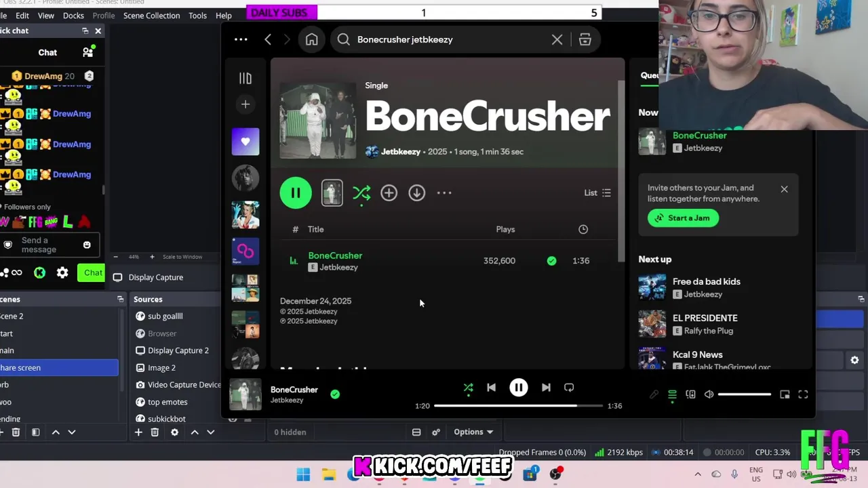Toggle repeat in player bar

coord(569,388)
